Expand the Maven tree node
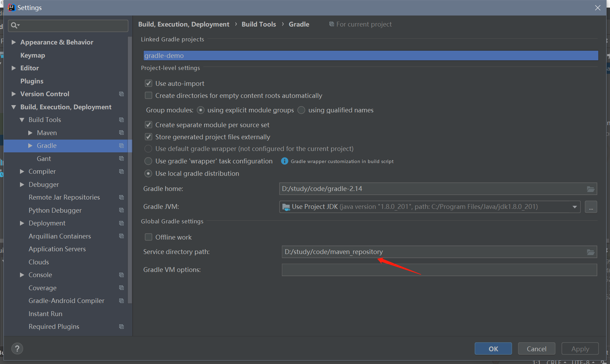 pyautogui.click(x=30, y=133)
